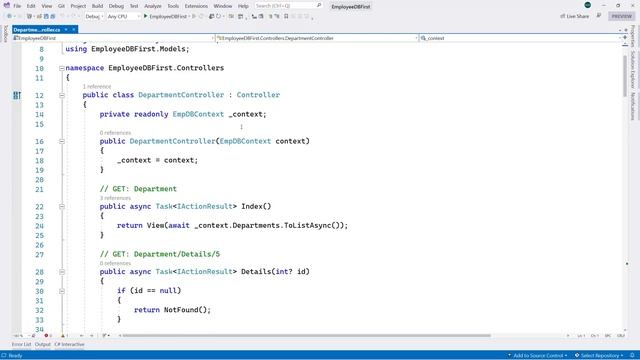Open the Help menu

243,6
